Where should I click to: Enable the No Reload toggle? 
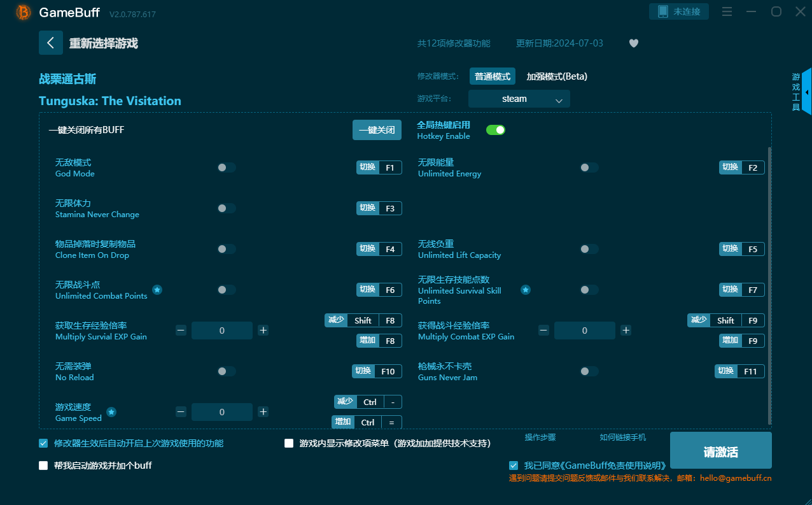[227, 371]
